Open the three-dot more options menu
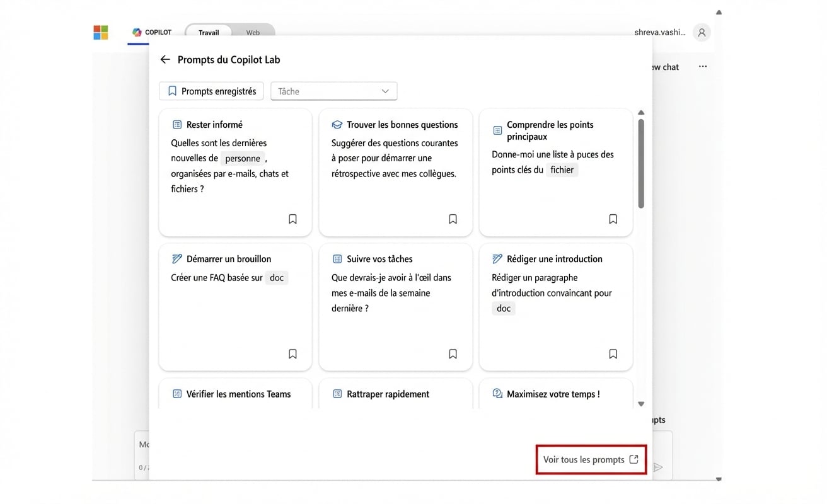Screen dimensions: 827x504 [702, 67]
